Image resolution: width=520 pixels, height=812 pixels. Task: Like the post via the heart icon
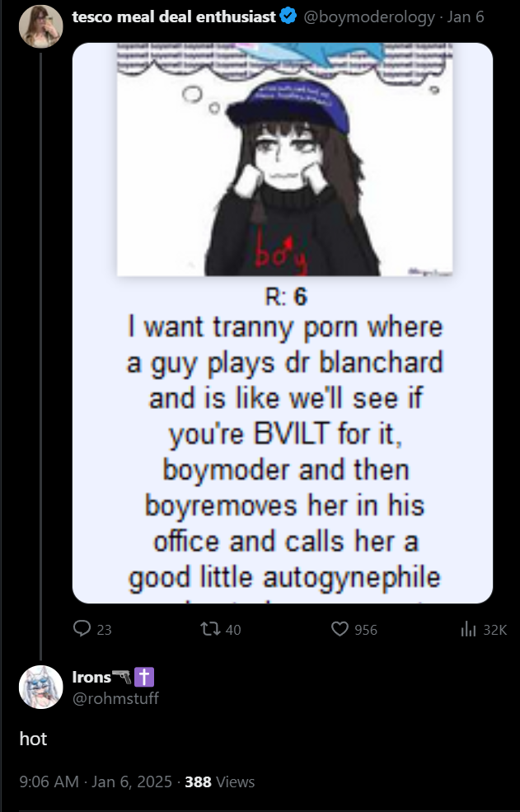click(340, 629)
